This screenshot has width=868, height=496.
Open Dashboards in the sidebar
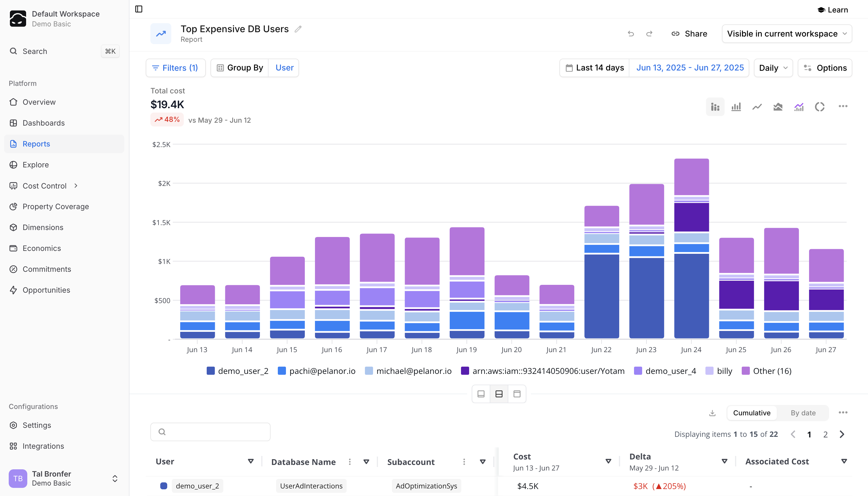click(x=44, y=123)
